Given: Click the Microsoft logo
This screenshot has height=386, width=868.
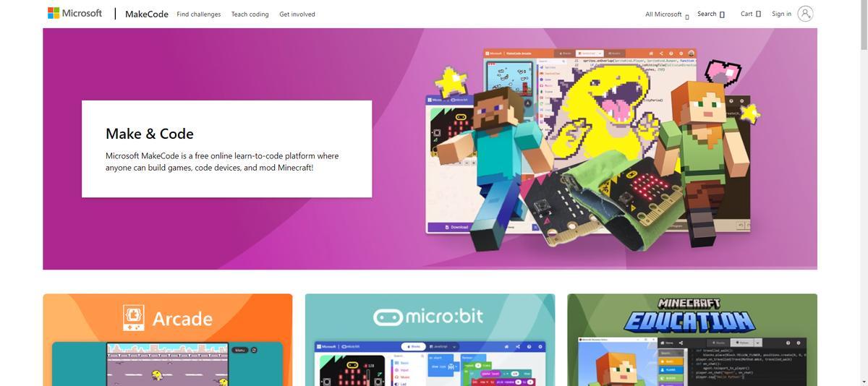Looking at the screenshot, I should [x=75, y=14].
